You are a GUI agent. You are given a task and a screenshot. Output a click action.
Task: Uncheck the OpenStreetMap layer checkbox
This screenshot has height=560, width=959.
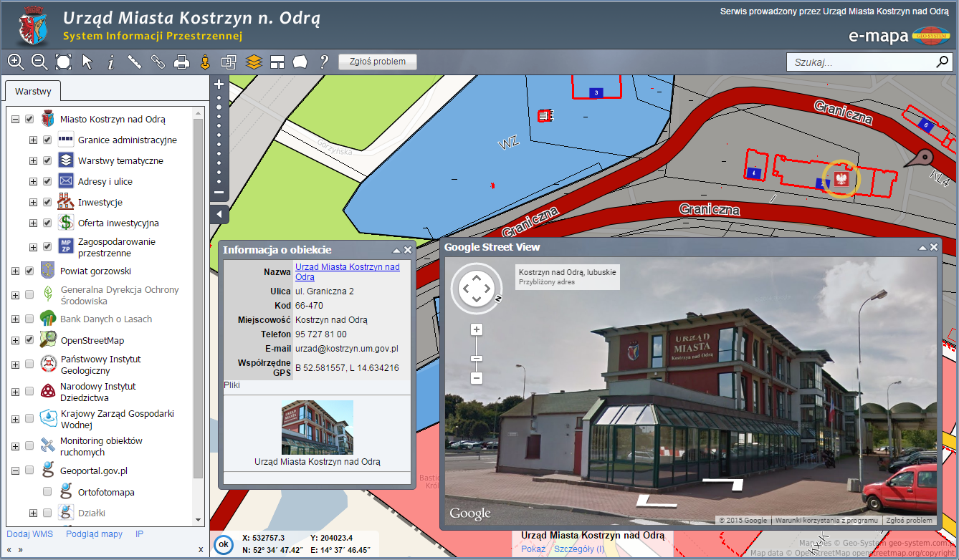pyautogui.click(x=29, y=340)
